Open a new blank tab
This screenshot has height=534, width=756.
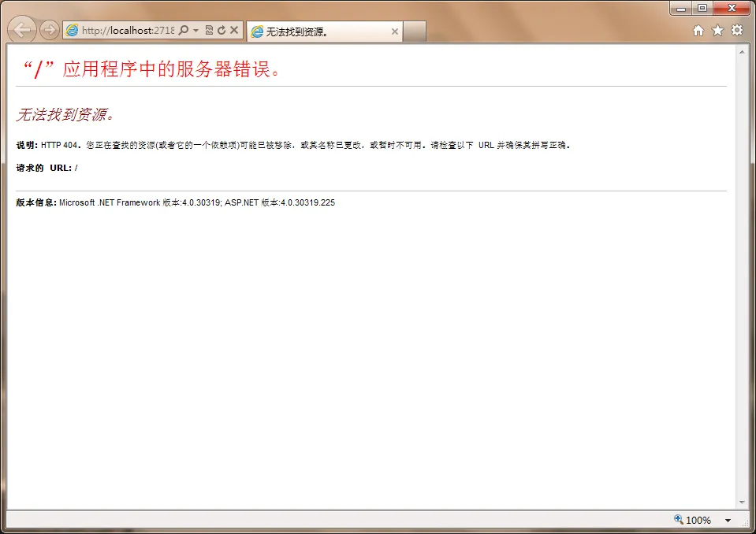[x=415, y=32]
